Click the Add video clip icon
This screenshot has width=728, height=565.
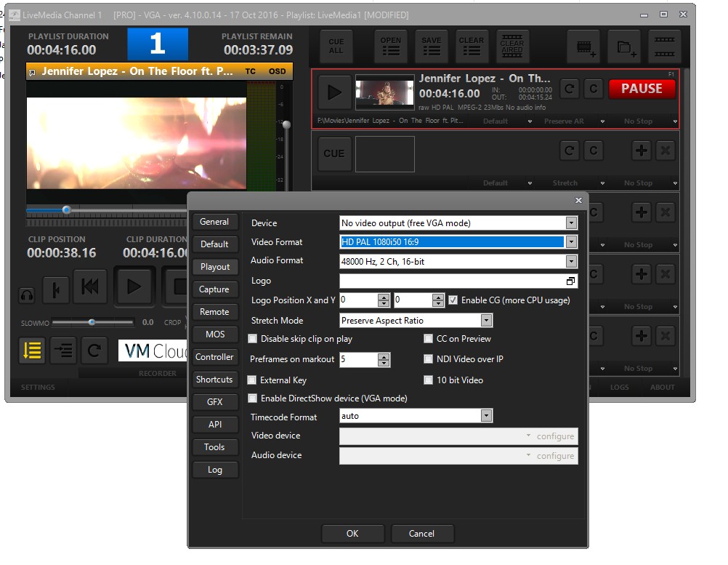tap(583, 47)
